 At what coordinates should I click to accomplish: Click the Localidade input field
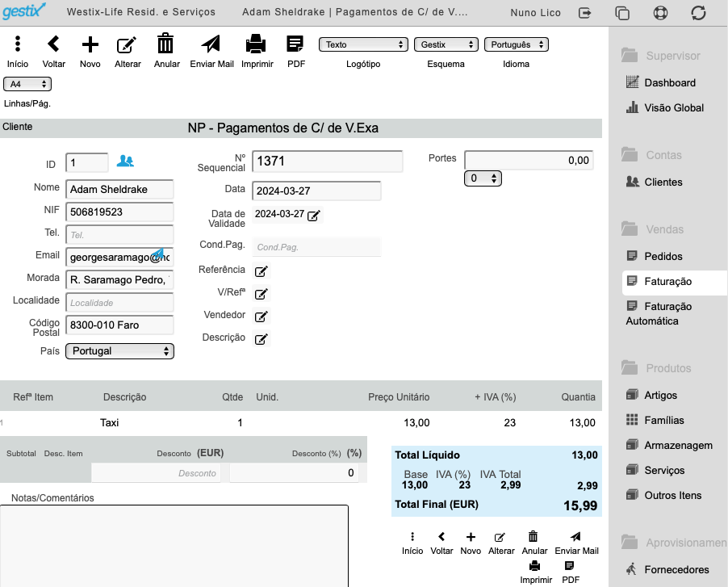119,303
